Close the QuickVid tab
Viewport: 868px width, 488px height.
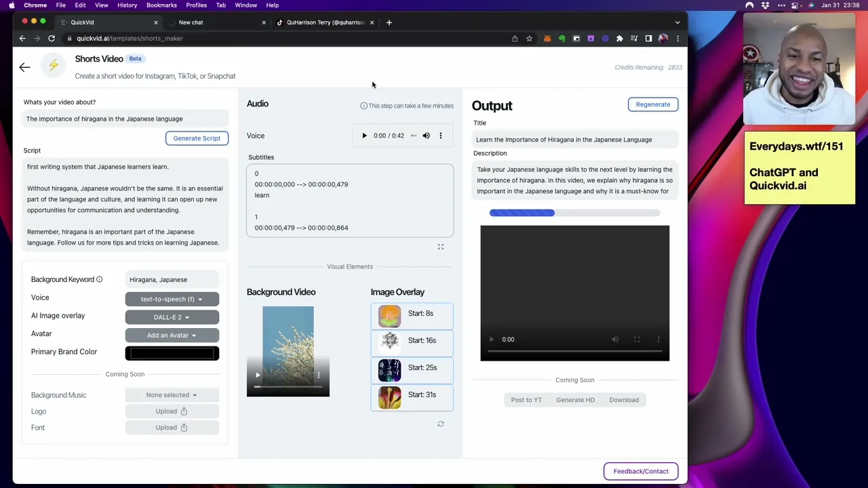point(155,22)
